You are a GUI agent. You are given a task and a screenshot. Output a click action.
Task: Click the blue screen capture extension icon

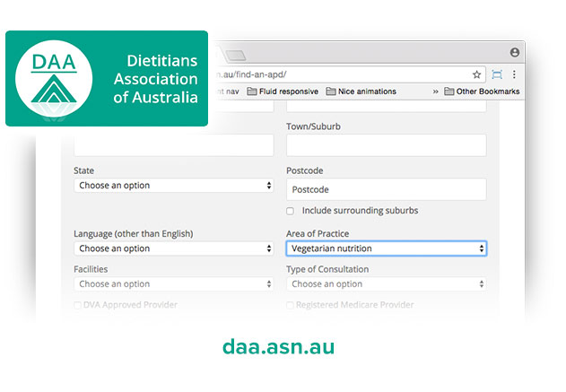(x=497, y=74)
